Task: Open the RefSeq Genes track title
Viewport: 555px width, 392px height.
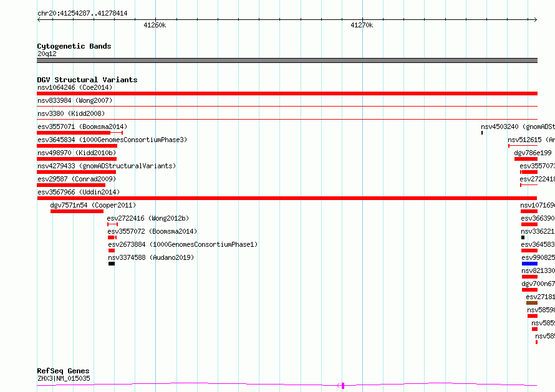Action: [64, 371]
